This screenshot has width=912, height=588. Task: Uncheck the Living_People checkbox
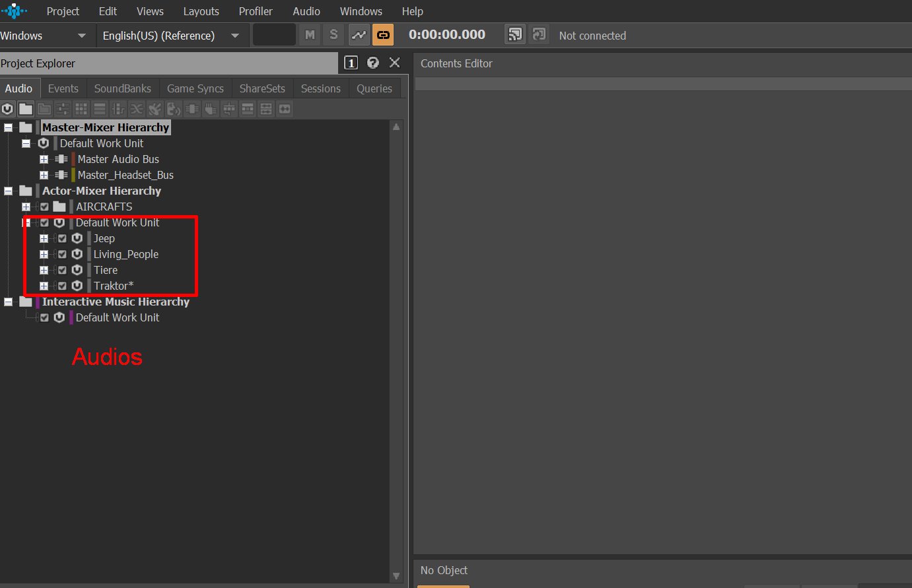point(62,254)
